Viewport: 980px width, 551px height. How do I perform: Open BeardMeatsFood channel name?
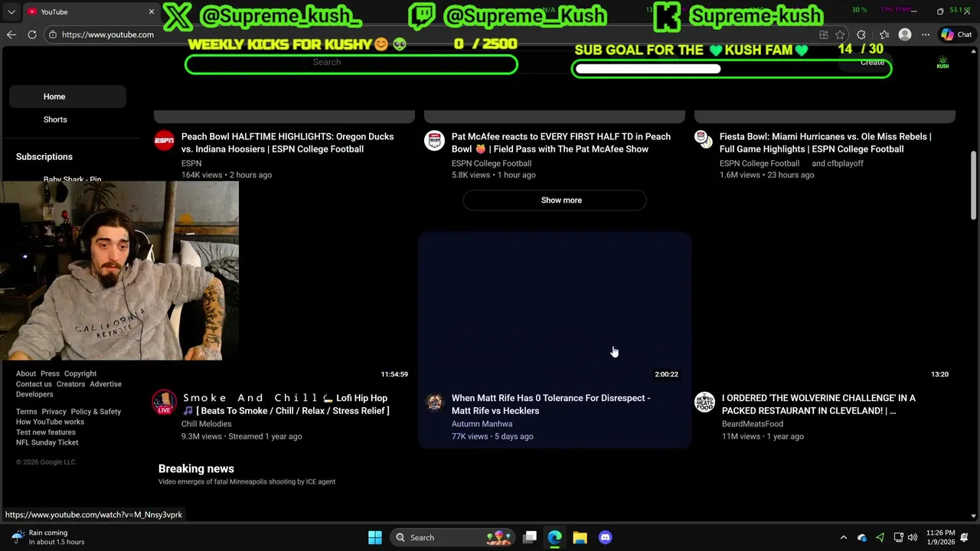pos(752,424)
